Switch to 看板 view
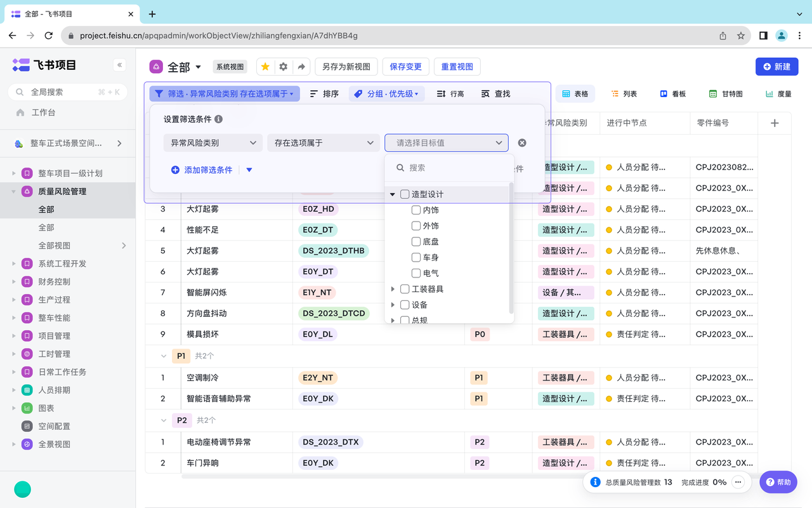 673,94
